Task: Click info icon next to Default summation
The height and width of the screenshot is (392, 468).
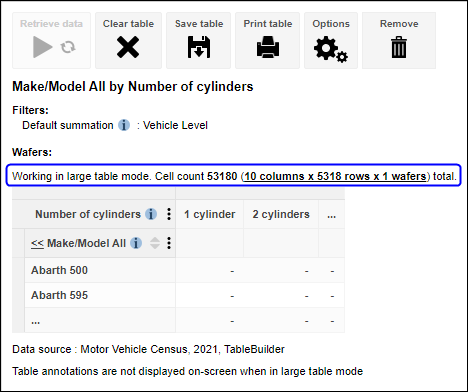Action: pos(124,125)
